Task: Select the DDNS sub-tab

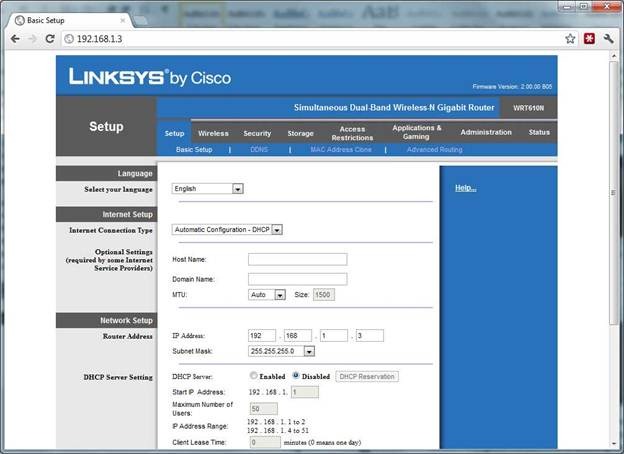Action: [x=259, y=150]
